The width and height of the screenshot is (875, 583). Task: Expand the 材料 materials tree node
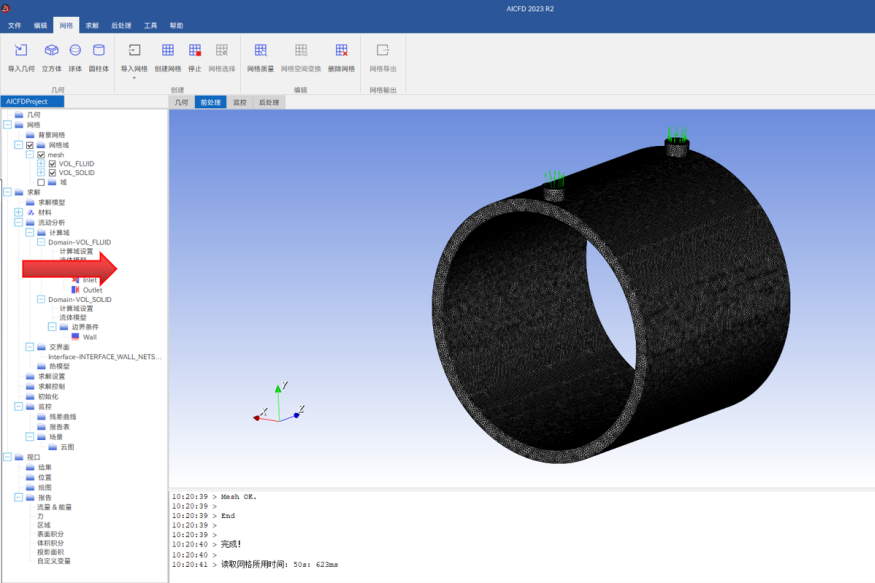coord(18,212)
